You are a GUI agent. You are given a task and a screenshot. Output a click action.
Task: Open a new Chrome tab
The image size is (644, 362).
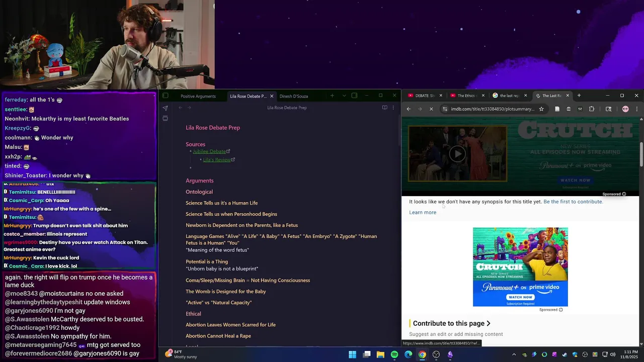pos(579,96)
